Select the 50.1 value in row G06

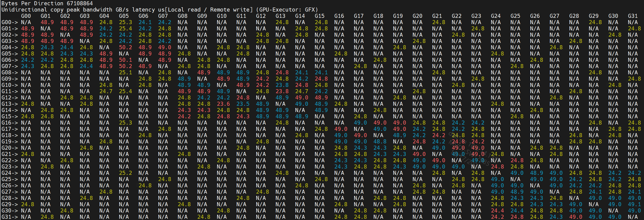point(125,60)
